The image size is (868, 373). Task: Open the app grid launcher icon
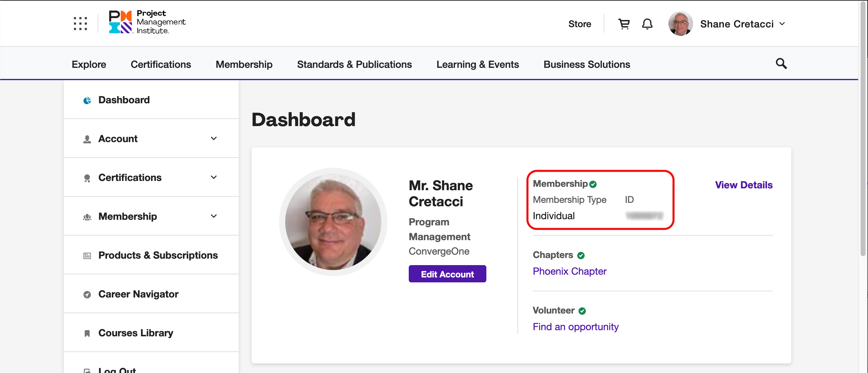point(80,24)
